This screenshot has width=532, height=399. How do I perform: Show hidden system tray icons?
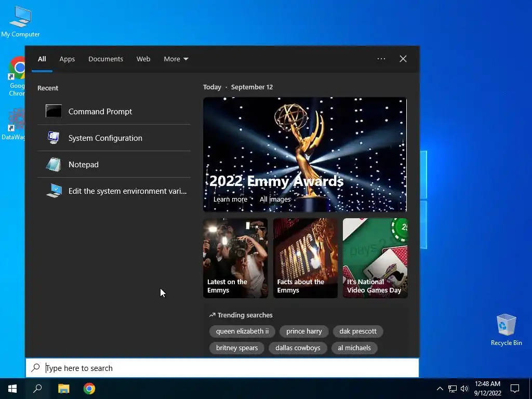click(x=440, y=389)
